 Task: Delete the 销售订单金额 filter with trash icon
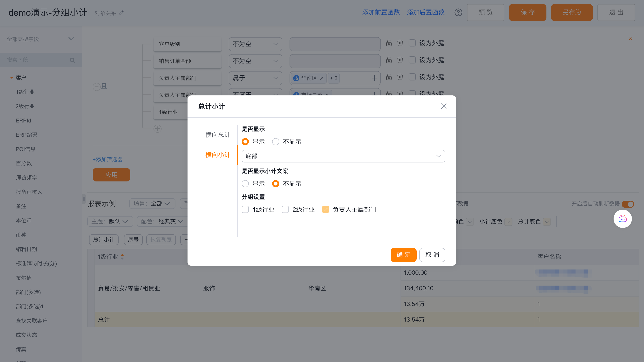pyautogui.click(x=400, y=60)
